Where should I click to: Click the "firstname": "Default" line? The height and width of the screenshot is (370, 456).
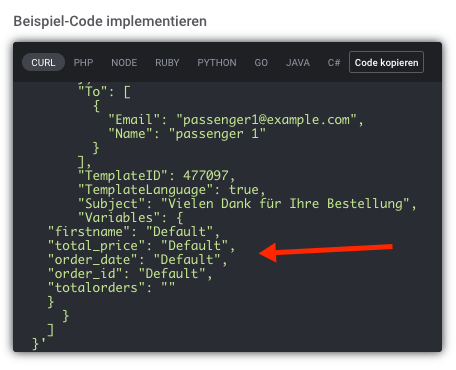point(134,232)
